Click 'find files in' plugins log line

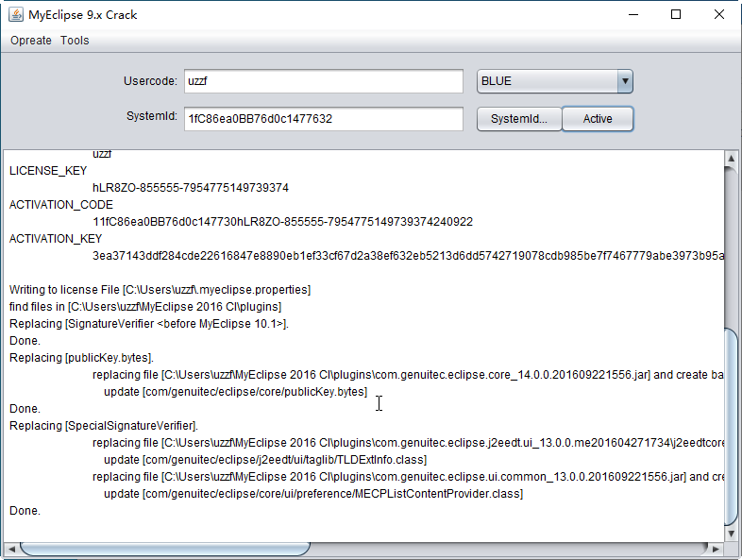[145, 307]
